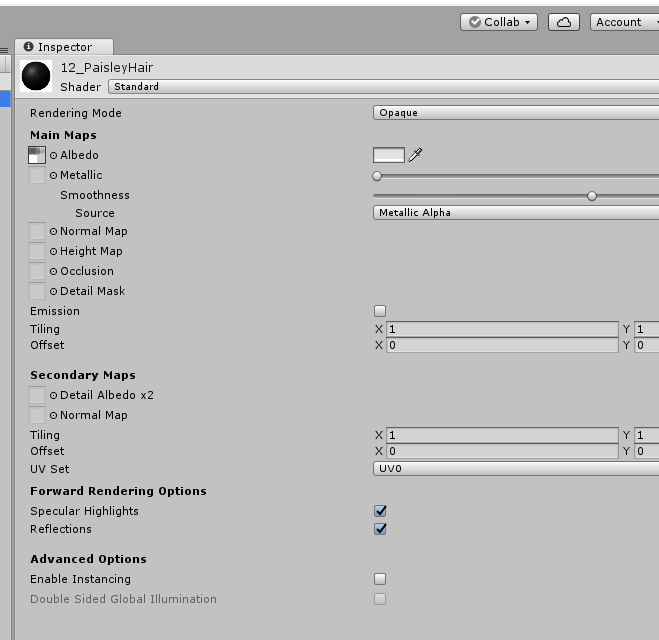
Task: Click the Main Maps Offset Y field
Action: click(646, 345)
